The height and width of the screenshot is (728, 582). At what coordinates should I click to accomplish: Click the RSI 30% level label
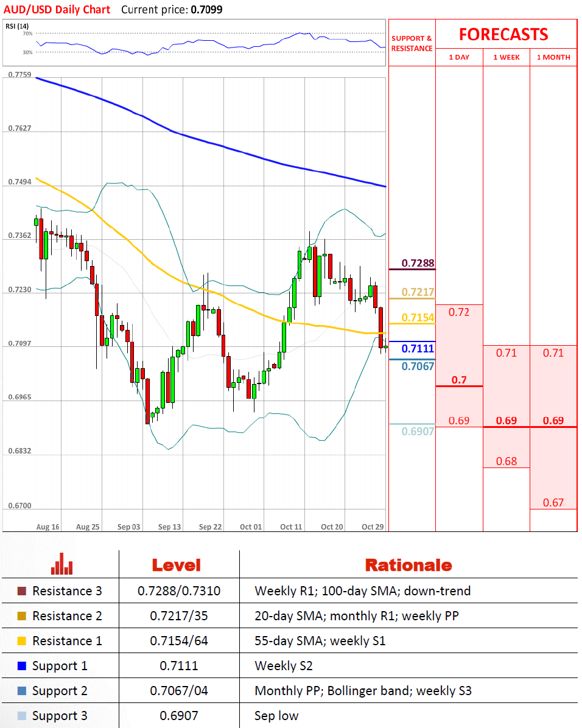pyautogui.click(x=27, y=52)
